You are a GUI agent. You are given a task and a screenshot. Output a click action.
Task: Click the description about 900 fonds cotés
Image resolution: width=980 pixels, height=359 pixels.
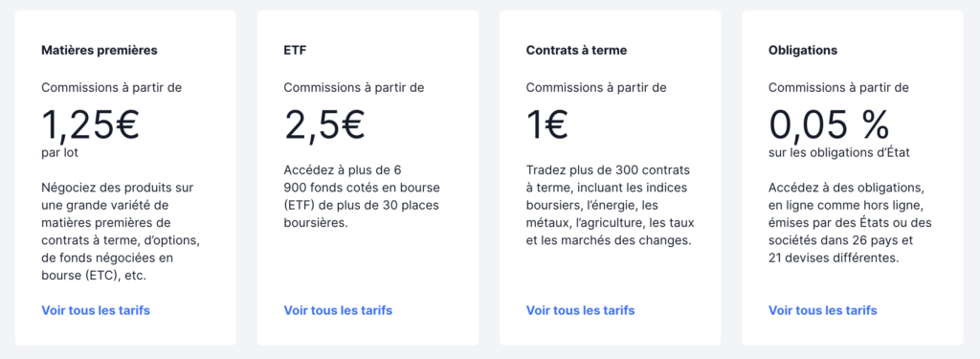363,196
